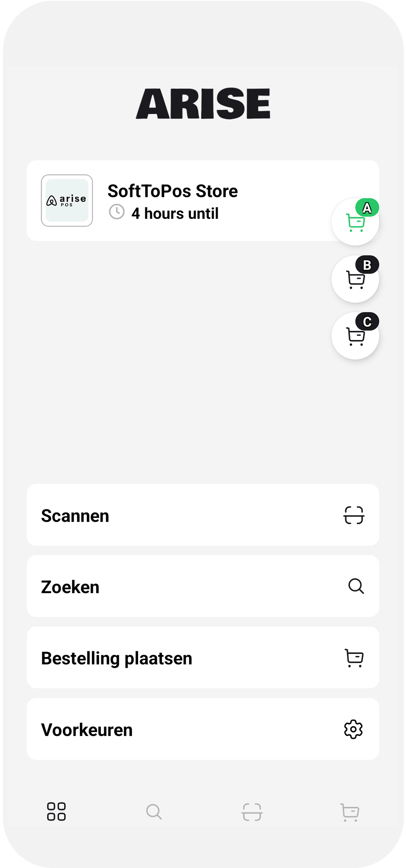
Task: Select the Scannen menu label
Action: pos(75,515)
